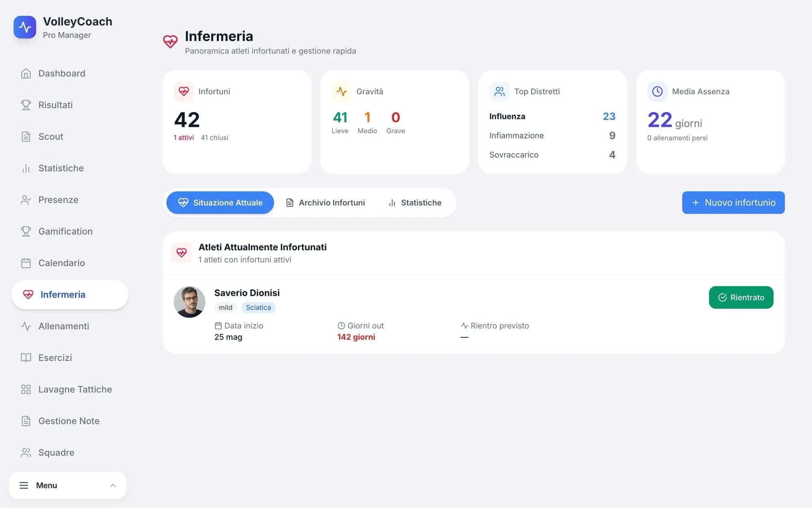This screenshot has height=508, width=812.
Task: Click the Sovraccarico row
Action: point(552,155)
